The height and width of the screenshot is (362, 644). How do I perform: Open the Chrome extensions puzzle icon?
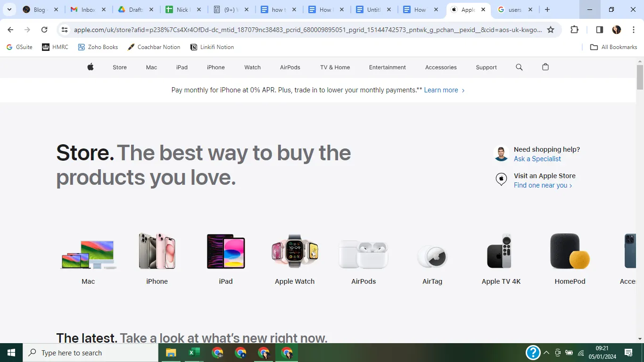[574, 30]
